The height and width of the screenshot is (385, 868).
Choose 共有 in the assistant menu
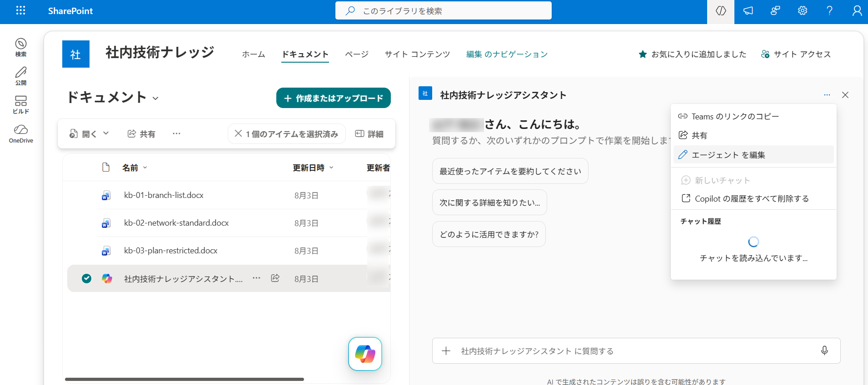(753, 135)
